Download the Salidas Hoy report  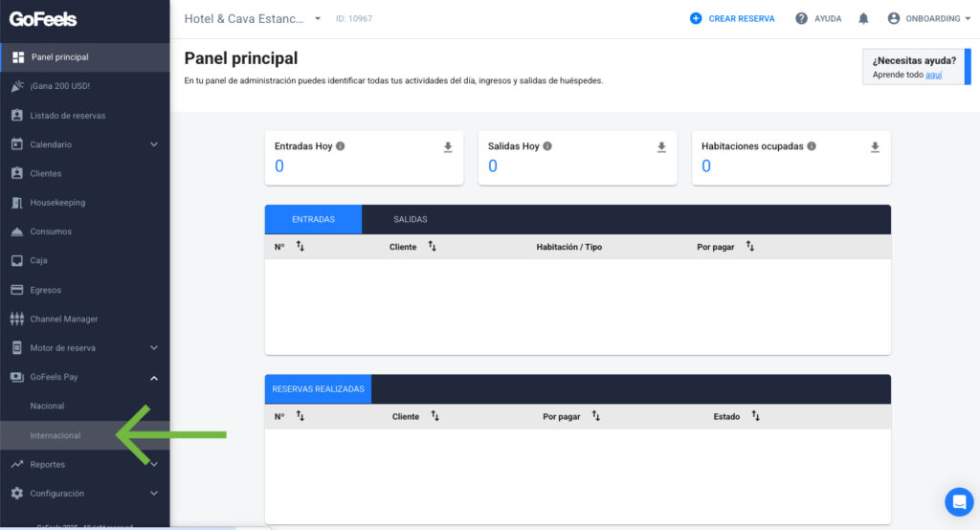click(661, 147)
